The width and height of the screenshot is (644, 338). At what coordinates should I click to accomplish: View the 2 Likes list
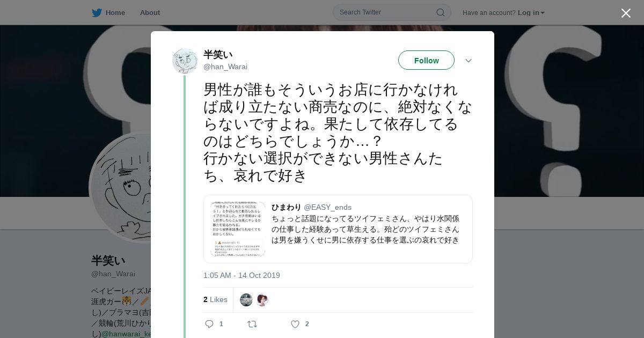215,299
